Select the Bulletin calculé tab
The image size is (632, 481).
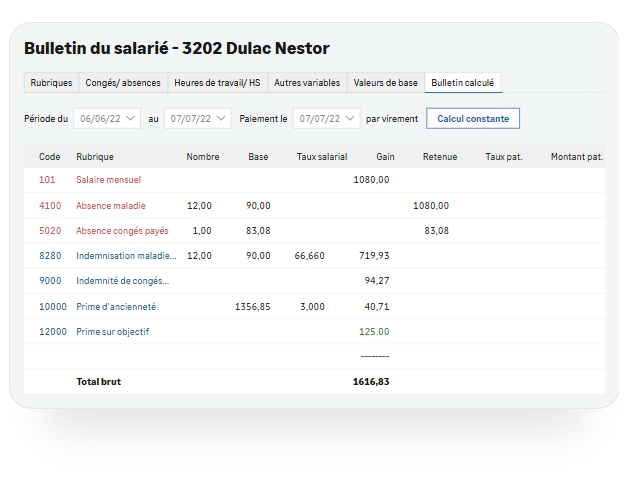click(x=464, y=83)
